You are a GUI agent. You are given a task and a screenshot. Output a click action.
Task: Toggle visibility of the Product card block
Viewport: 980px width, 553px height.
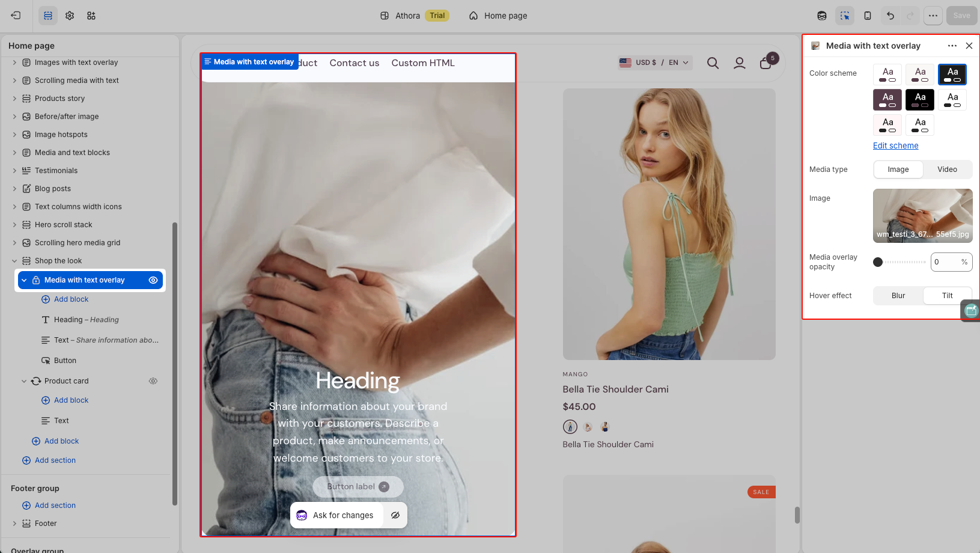[153, 381]
